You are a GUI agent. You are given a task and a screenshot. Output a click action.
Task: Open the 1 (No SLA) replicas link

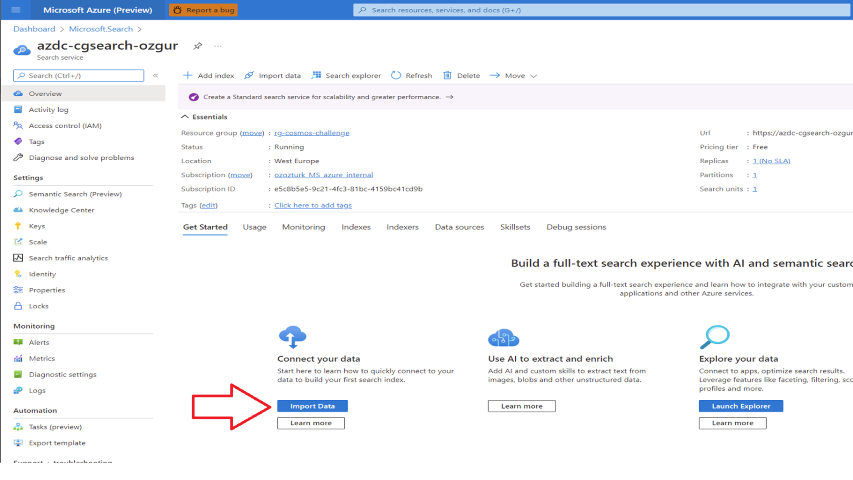tap(771, 161)
